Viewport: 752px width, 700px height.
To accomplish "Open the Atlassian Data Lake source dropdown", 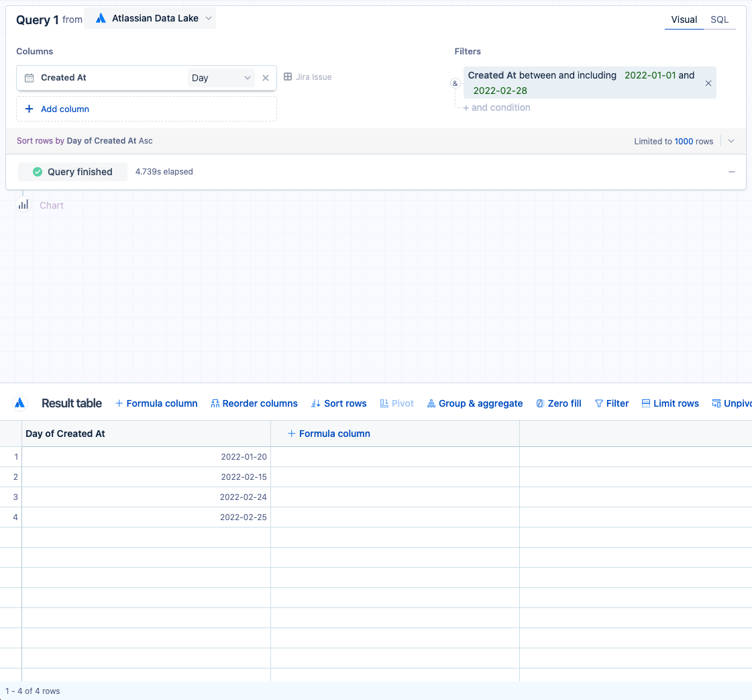I will (150, 18).
